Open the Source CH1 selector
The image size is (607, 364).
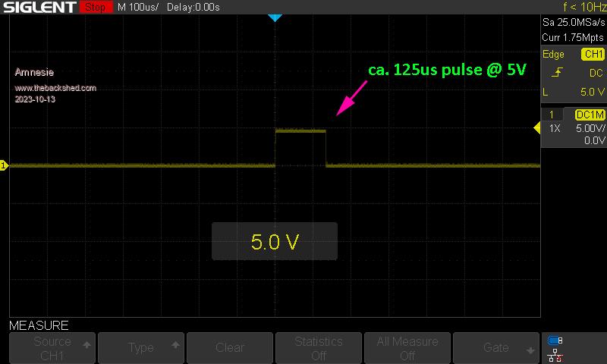pos(52,348)
